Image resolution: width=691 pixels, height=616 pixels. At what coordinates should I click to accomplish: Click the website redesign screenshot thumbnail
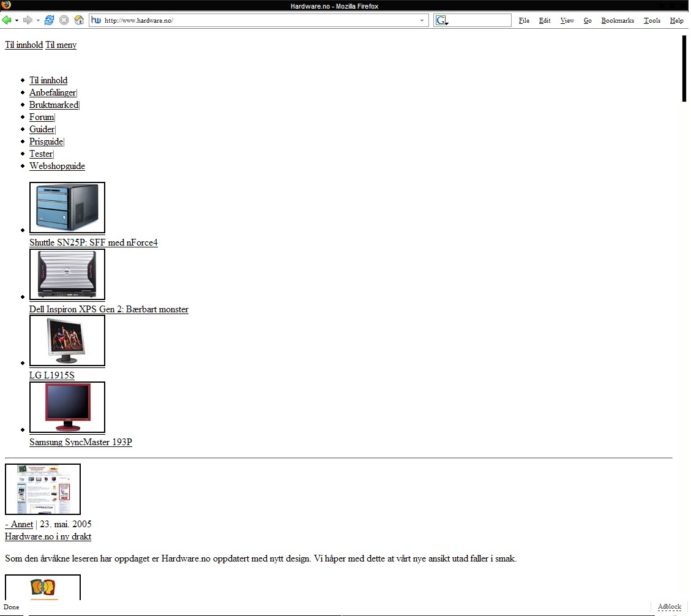(x=43, y=489)
